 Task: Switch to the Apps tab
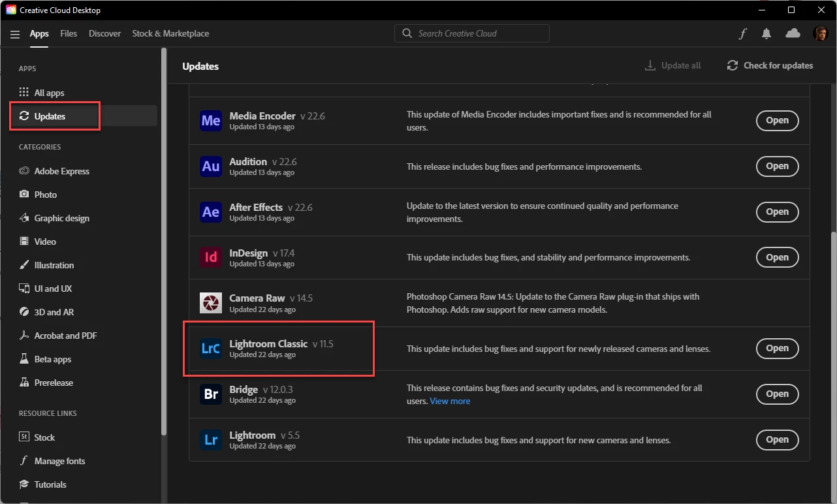pyautogui.click(x=39, y=34)
